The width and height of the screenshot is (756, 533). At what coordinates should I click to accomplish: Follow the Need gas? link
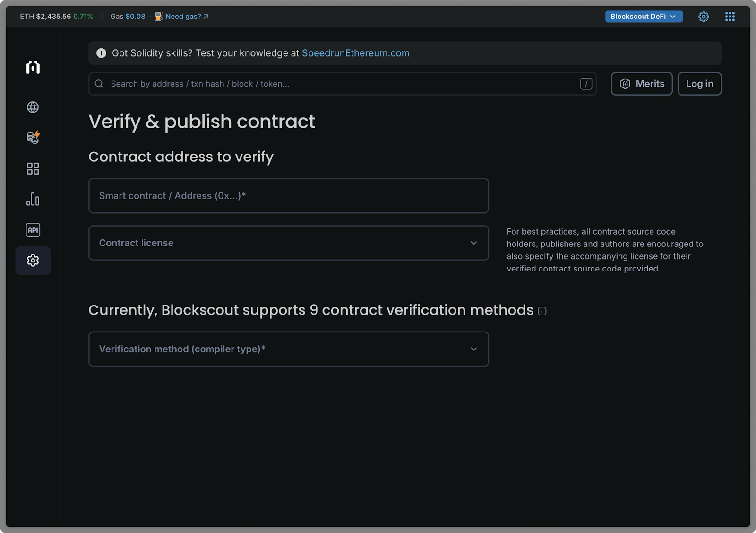point(187,17)
